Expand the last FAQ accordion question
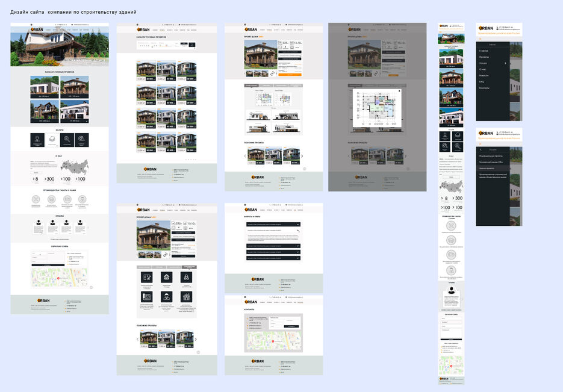563x392 pixels. point(273,258)
